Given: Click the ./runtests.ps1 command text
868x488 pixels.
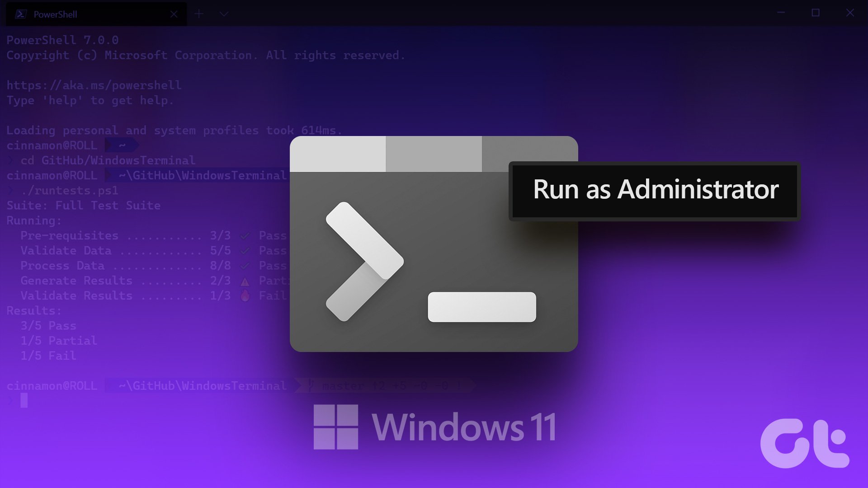Looking at the screenshot, I should (x=70, y=190).
